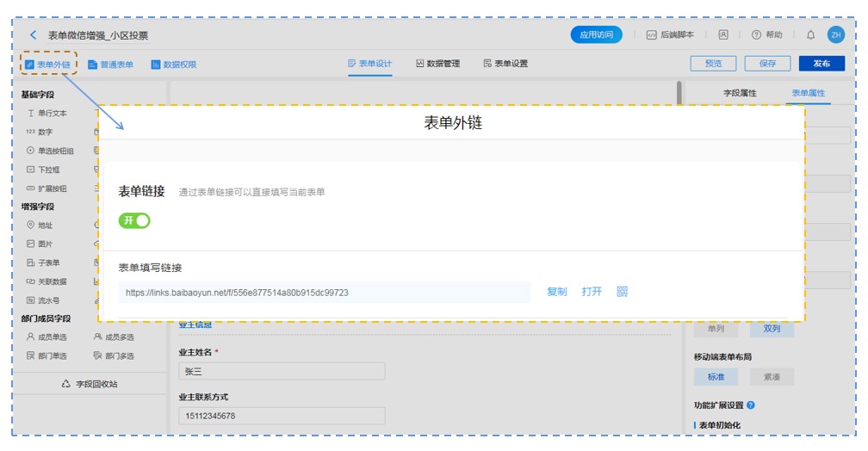Click the ZH user avatar
The image size is (868, 451).
(835, 35)
